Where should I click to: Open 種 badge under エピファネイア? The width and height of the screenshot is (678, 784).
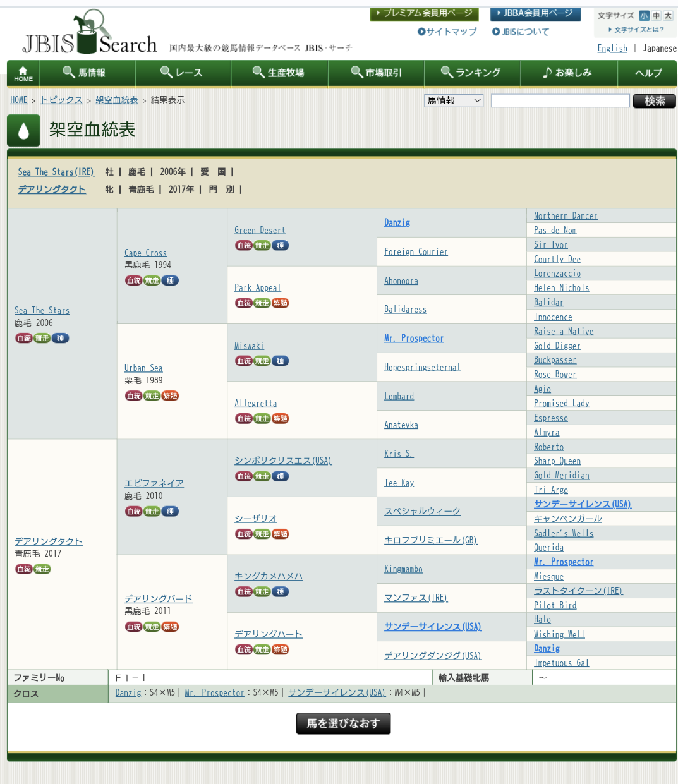[170, 511]
